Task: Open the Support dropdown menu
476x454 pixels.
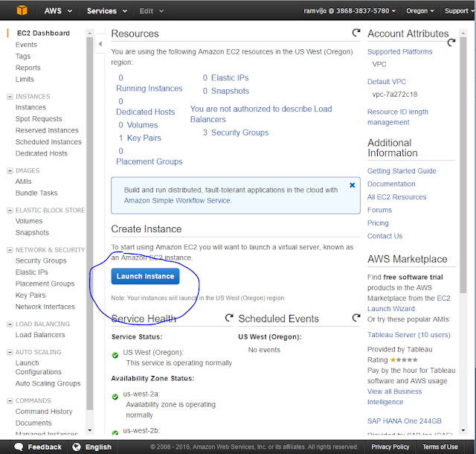Action: coord(459,11)
